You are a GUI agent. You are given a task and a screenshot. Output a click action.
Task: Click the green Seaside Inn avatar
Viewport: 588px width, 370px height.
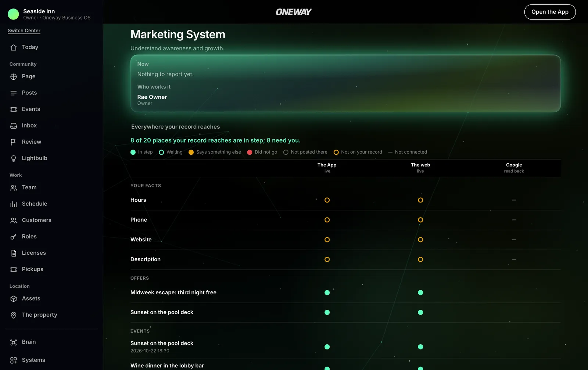pos(13,14)
